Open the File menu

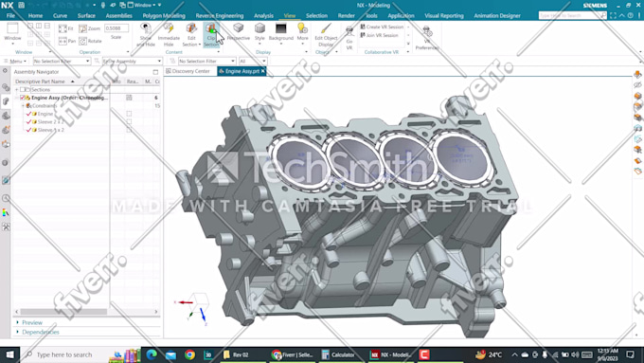tap(10, 15)
